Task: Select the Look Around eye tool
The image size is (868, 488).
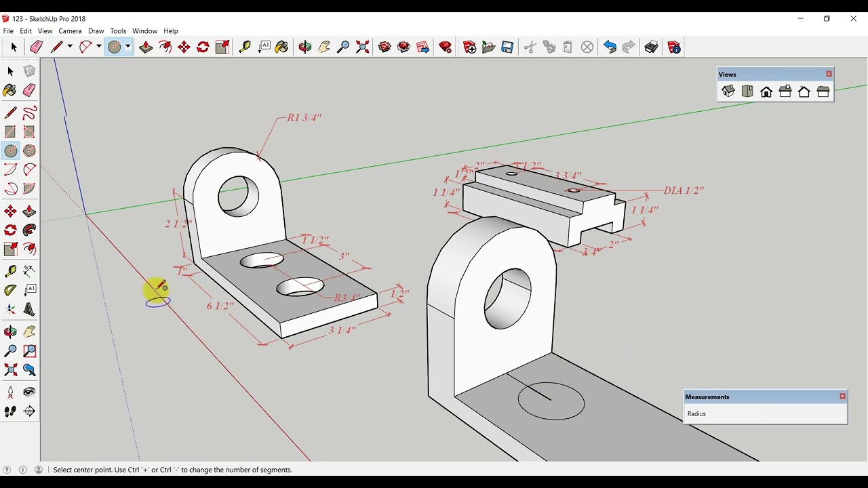Action: [29, 392]
